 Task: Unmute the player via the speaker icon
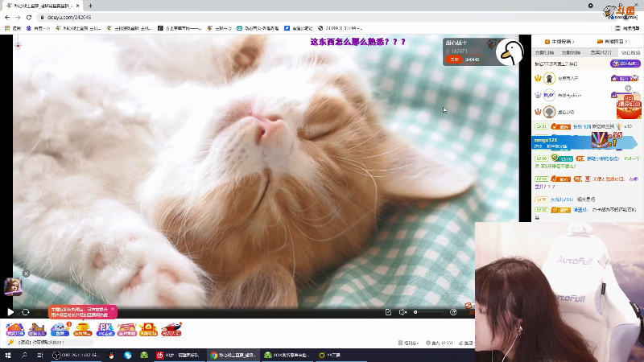[402, 312]
